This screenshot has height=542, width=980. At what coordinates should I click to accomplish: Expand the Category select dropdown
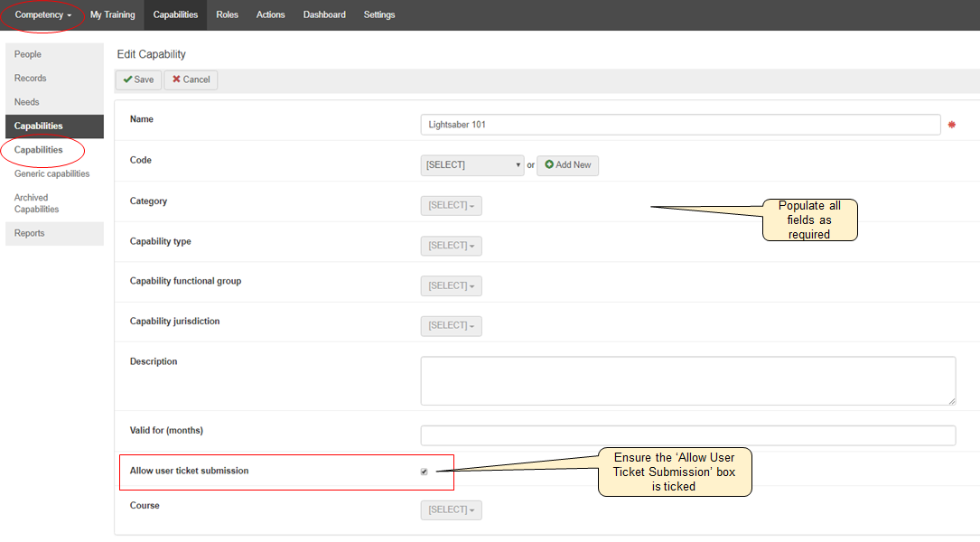[451, 206]
